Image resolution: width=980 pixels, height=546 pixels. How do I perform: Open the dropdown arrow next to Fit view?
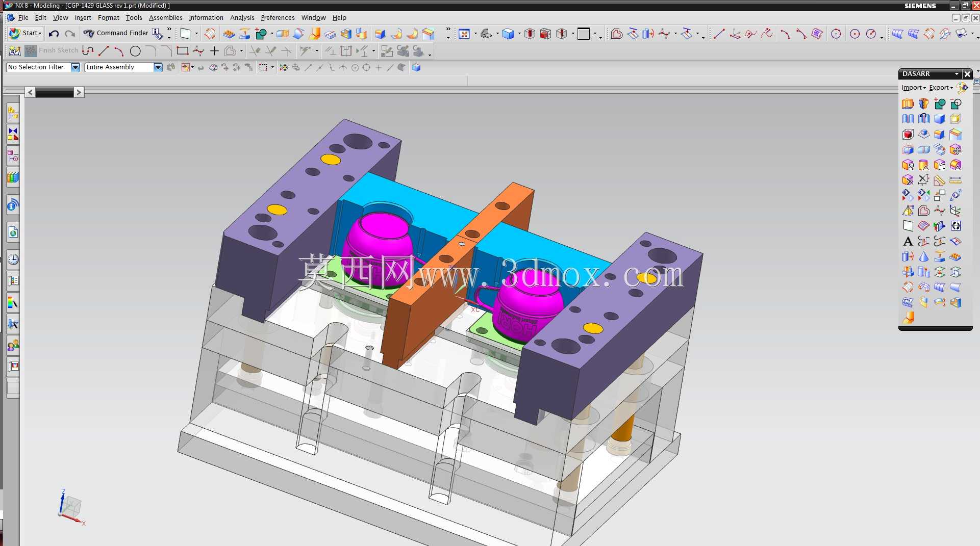point(475,34)
